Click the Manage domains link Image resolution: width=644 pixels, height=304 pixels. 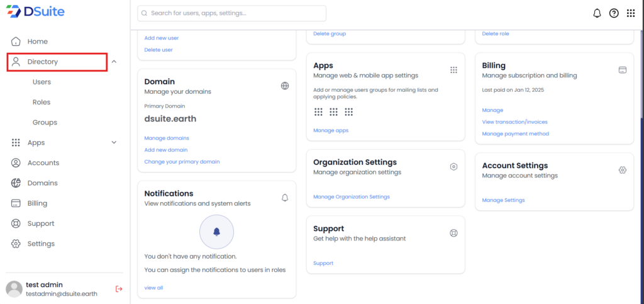[x=167, y=138]
